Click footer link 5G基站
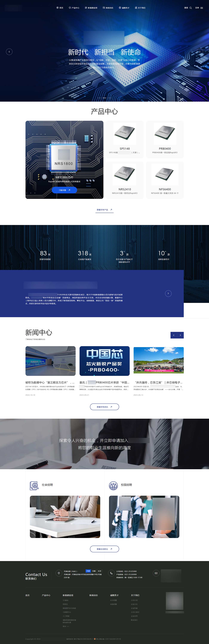The image size is (209, 644). 66,600
